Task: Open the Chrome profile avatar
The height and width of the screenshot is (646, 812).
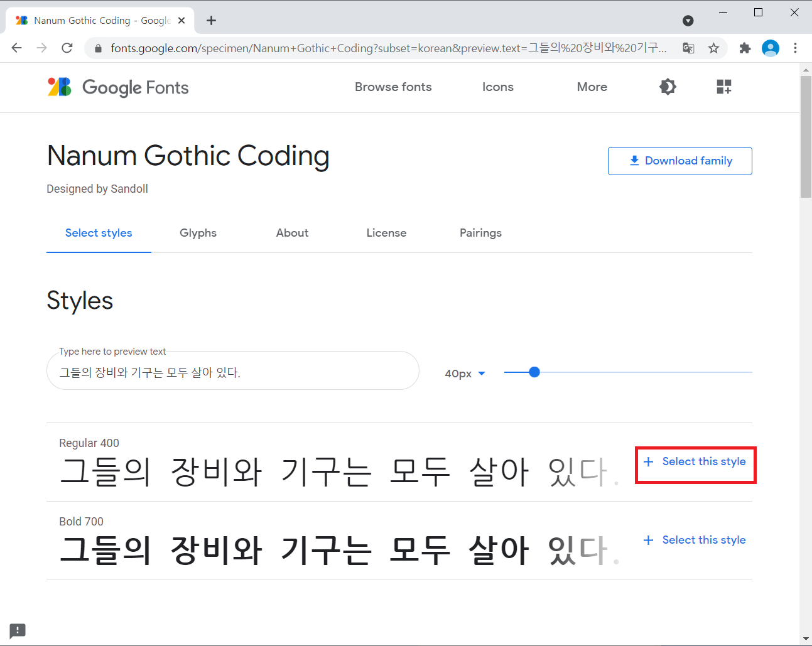Action: click(771, 48)
